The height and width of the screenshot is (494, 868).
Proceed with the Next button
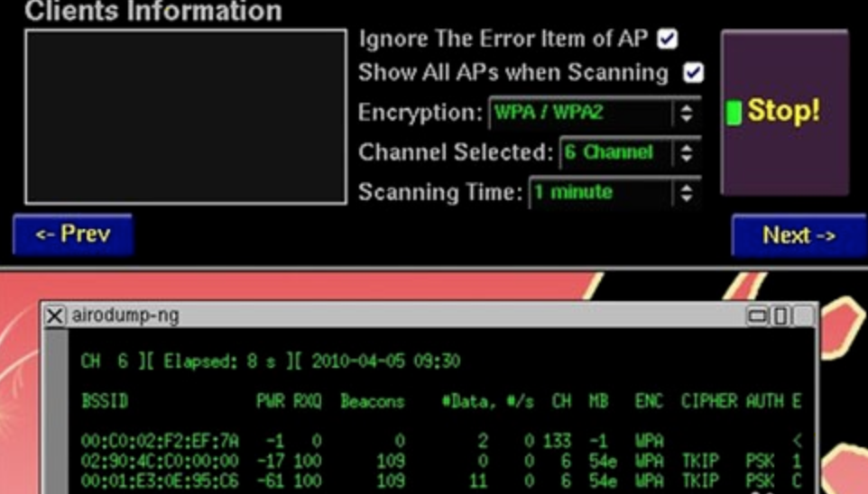(x=799, y=235)
